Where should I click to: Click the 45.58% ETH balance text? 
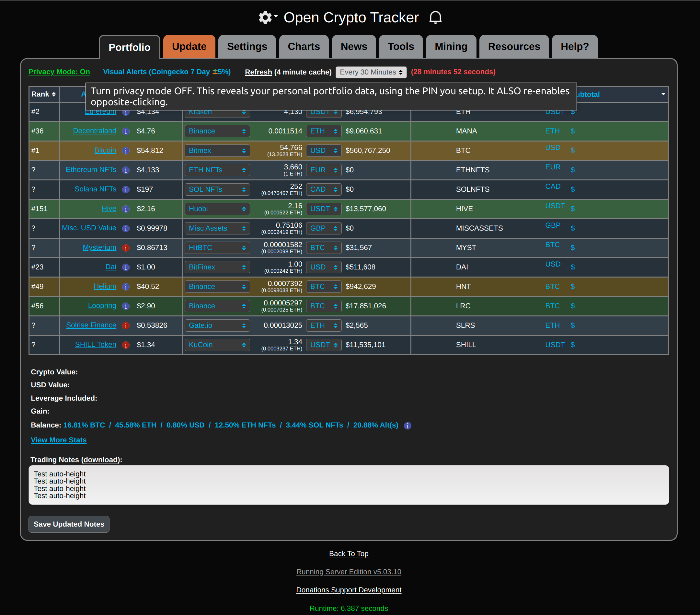coord(136,425)
